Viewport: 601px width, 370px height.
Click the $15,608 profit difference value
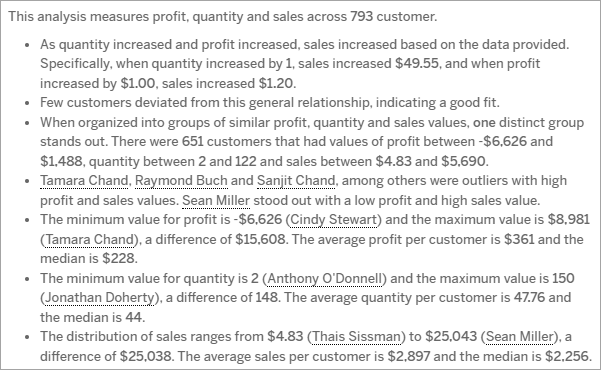coord(260,239)
